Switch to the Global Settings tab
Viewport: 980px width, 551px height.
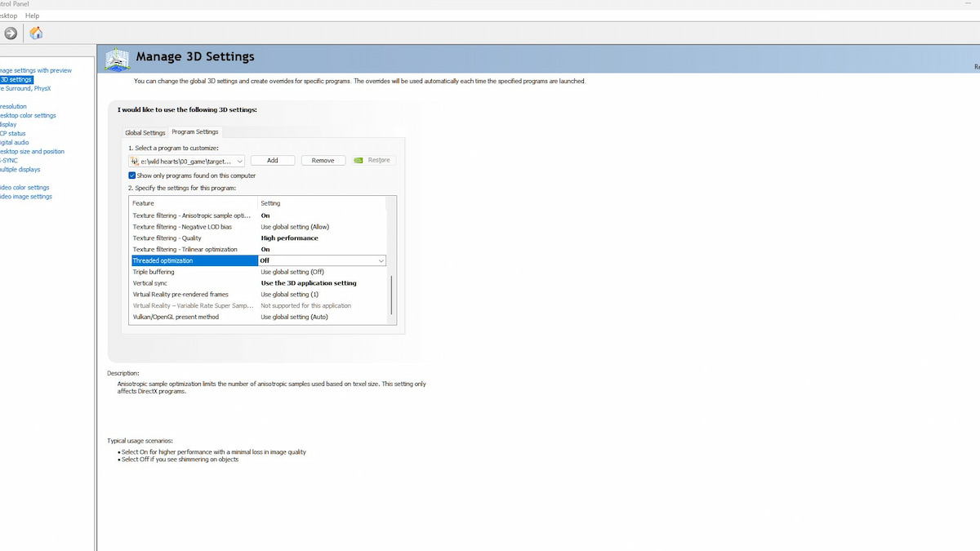click(145, 132)
